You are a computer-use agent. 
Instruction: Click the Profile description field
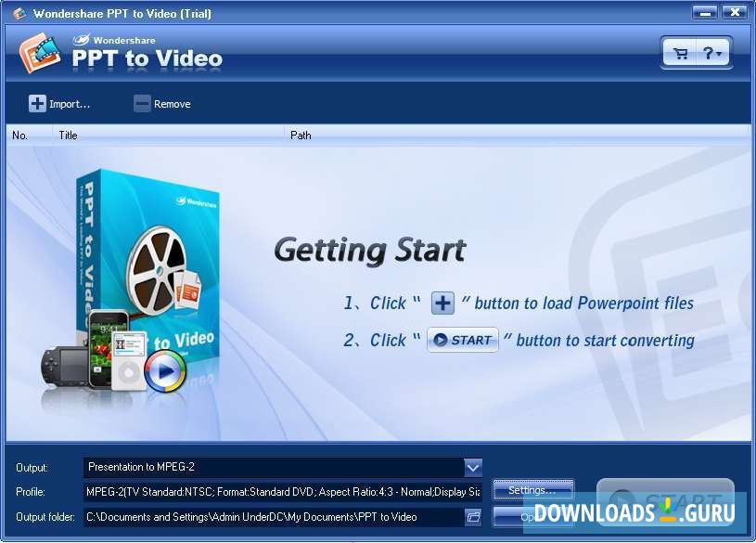pyautogui.click(x=283, y=492)
